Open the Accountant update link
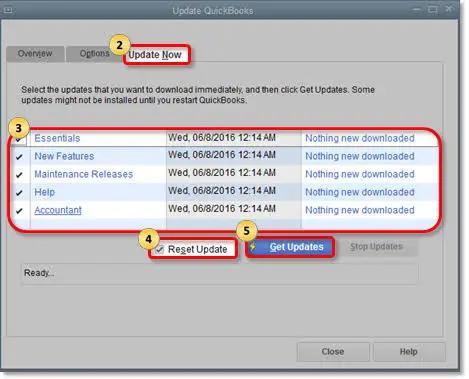This screenshot has width=469, height=379. [58, 210]
